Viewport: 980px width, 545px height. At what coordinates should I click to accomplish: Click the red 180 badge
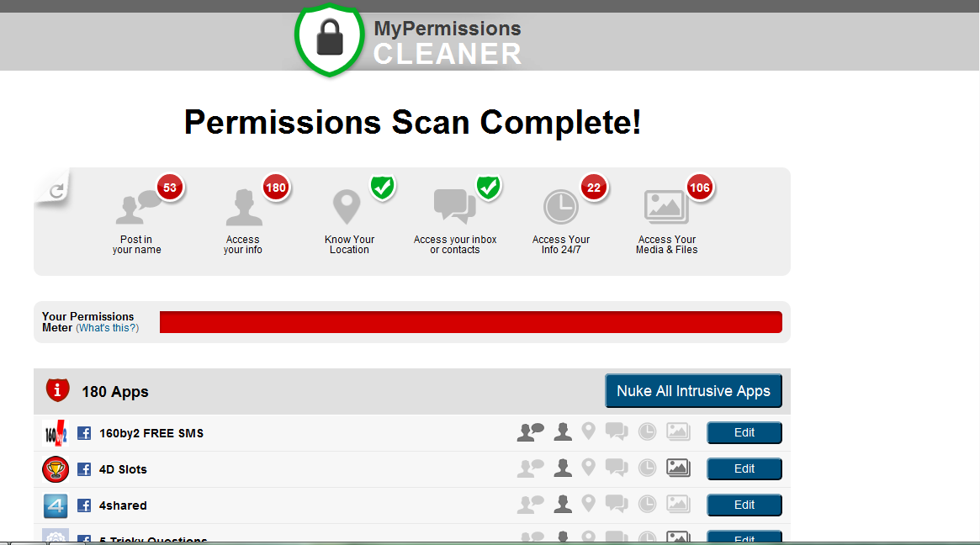pos(276,188)
